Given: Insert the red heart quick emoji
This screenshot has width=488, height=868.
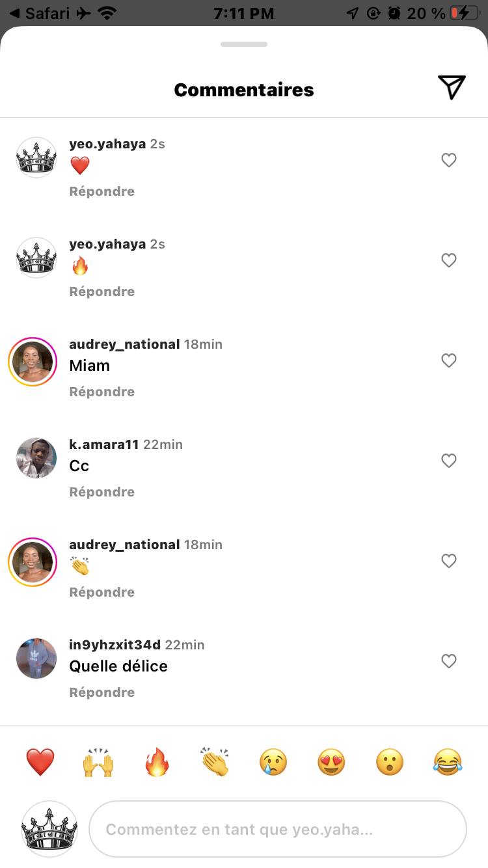Looking at the screenshot, I should tap(40, 761).
